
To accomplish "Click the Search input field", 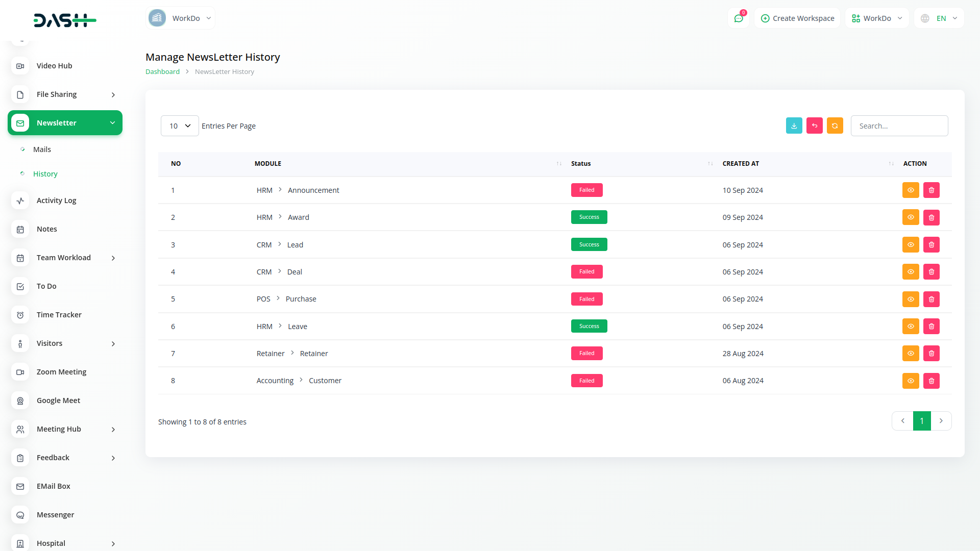I will pyautogui.click(x=899, y=126).
